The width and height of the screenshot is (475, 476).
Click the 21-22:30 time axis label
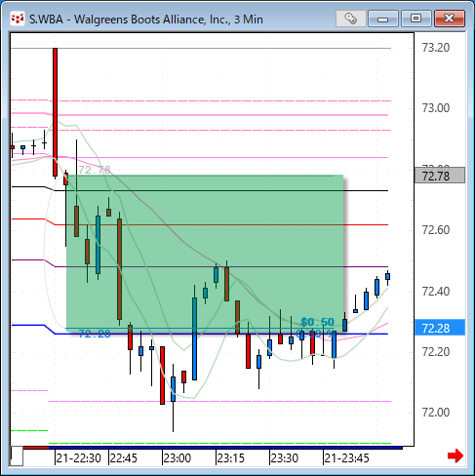(78, 458)
